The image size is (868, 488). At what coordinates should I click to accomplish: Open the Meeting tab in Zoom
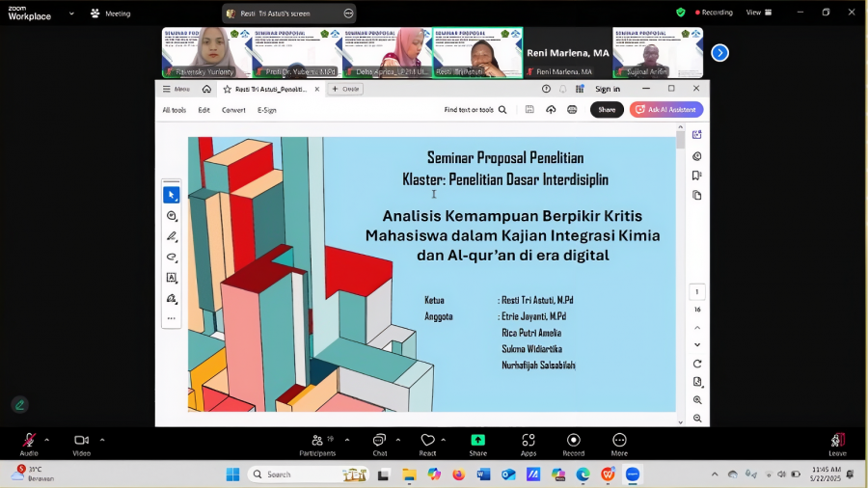click(111, 14)
